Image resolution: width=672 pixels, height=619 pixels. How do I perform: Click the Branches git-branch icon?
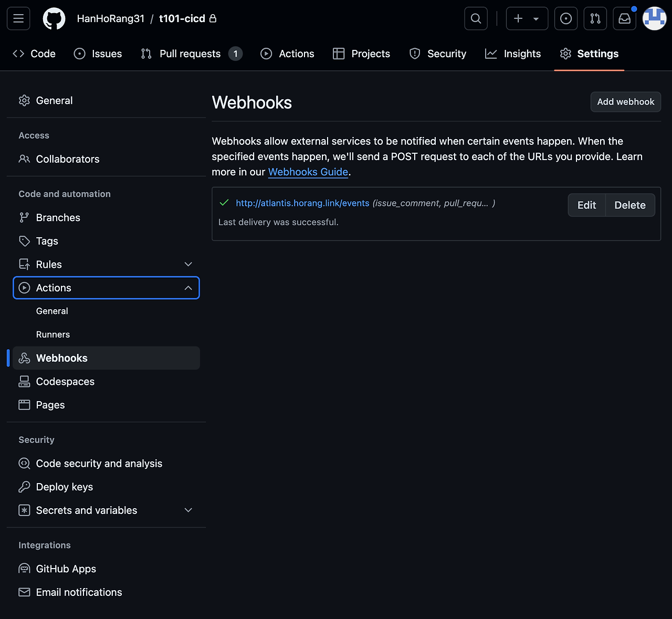[24, 217]
